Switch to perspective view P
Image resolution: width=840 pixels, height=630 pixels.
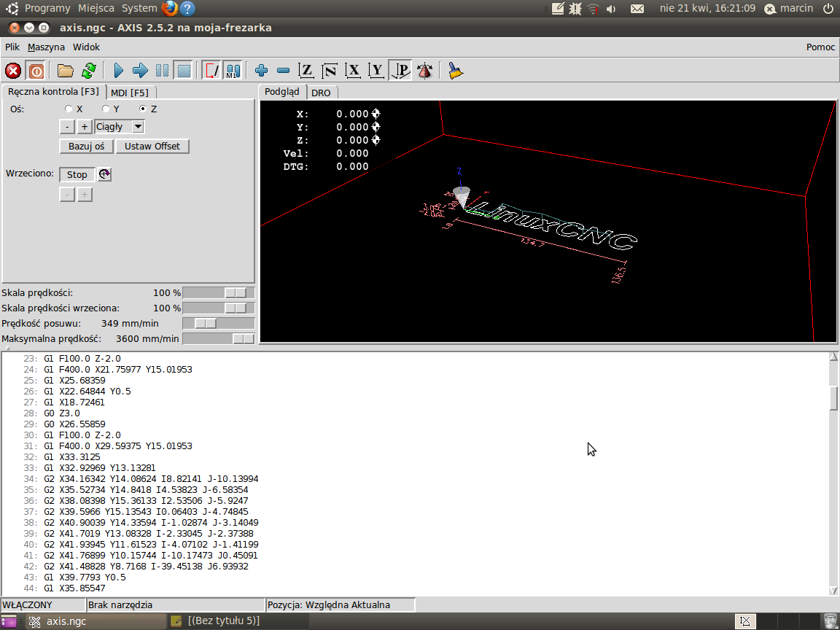(x=400, y=71)
